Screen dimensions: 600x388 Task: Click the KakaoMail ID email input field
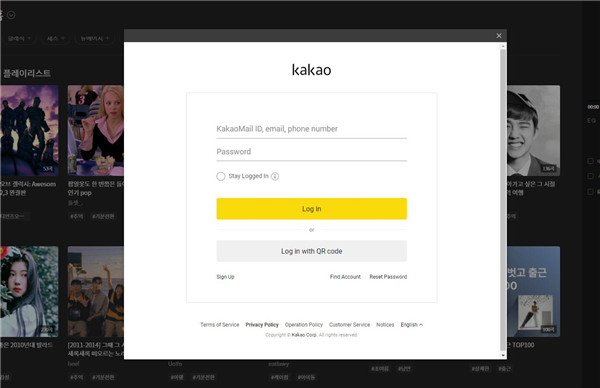tap(311, 129)
